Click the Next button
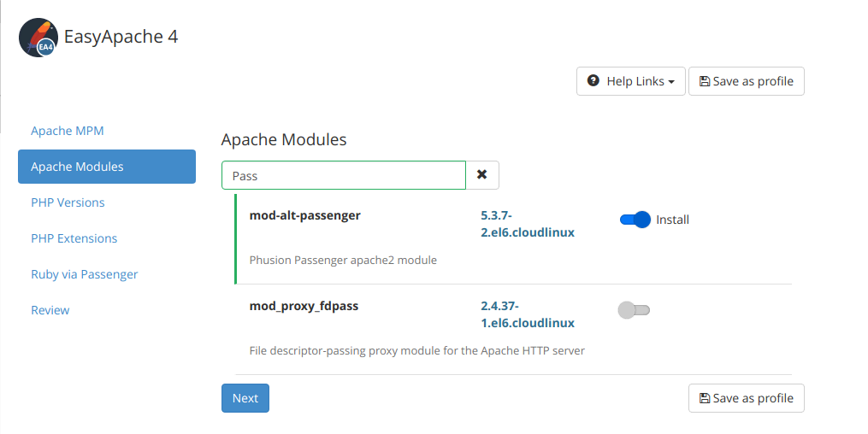 [x=245, y=398]
